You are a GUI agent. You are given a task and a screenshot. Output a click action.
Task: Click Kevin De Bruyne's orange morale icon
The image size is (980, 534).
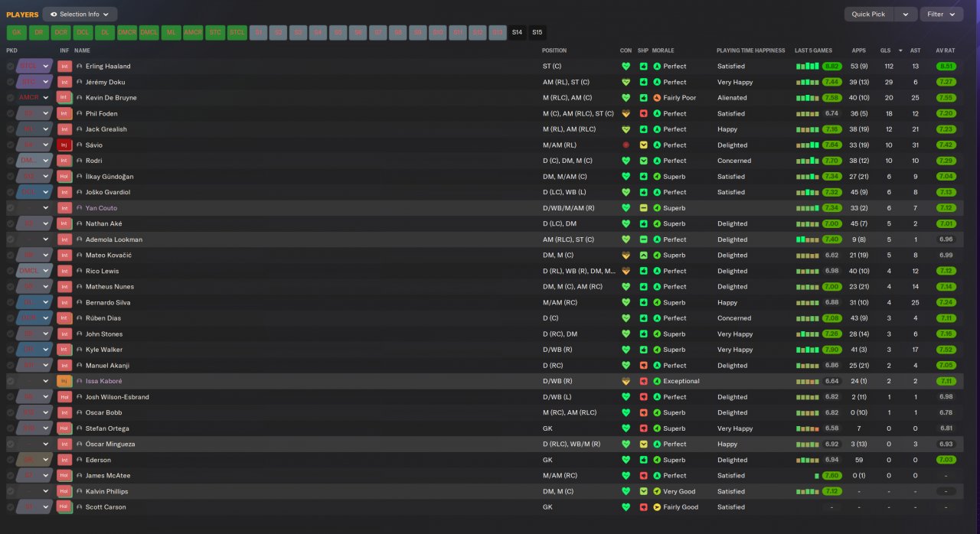pyautogui.click(x=657, y=98)
